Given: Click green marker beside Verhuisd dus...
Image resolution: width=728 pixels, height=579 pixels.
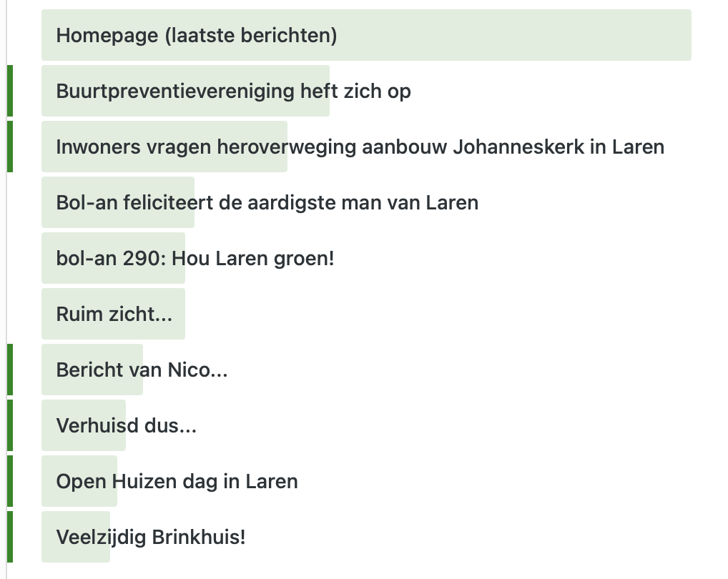Looking at the screenshot, I should tap(10, 425).
